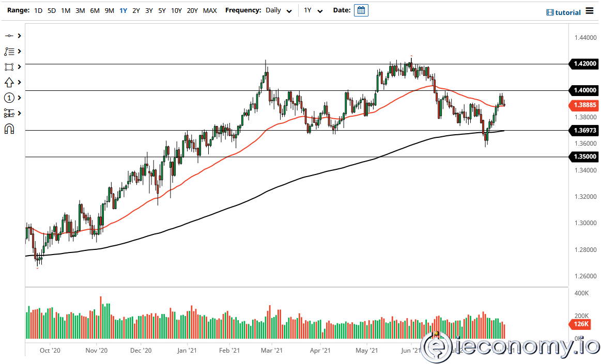Activate the 5Y range option
601x364 pixels.
point(161,10)
